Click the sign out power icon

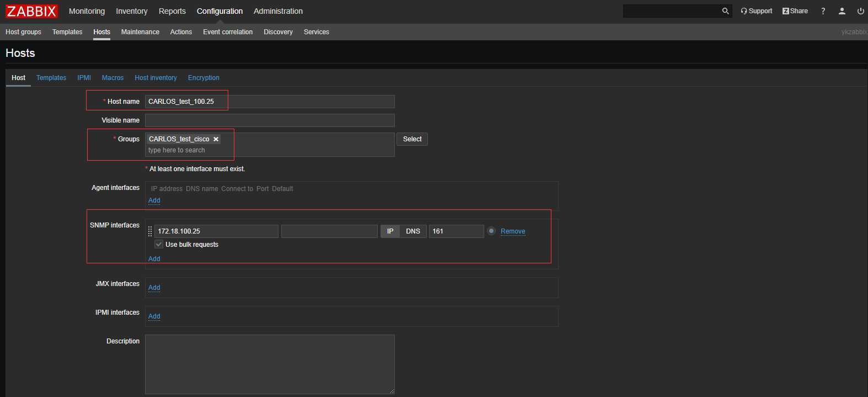pos(860,11)
